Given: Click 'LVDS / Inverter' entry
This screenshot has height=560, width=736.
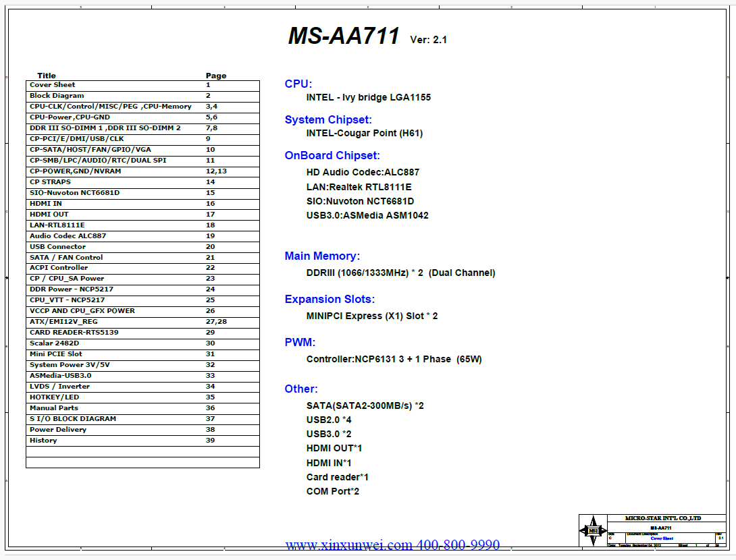Looking at the screenshot, I should coord(142,387).
